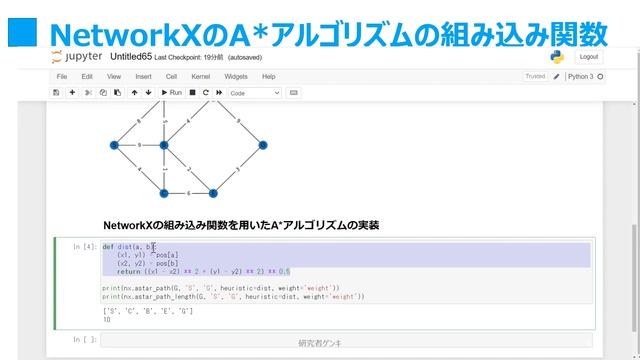Open the Kernel menu

pyautogui.click(x=200, y=76)
